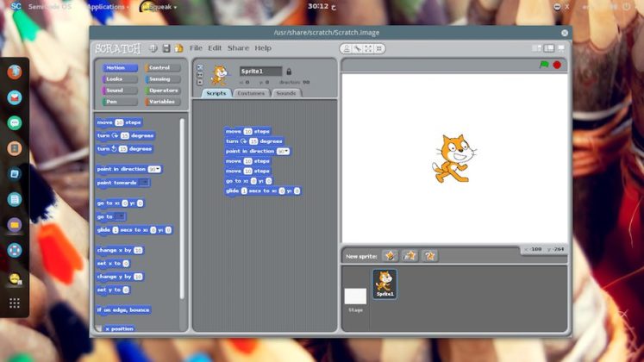Click the green flag to start scripts
Image resolution: width=644 pixels, height=362 pixels.
click(x=544, y=65)
